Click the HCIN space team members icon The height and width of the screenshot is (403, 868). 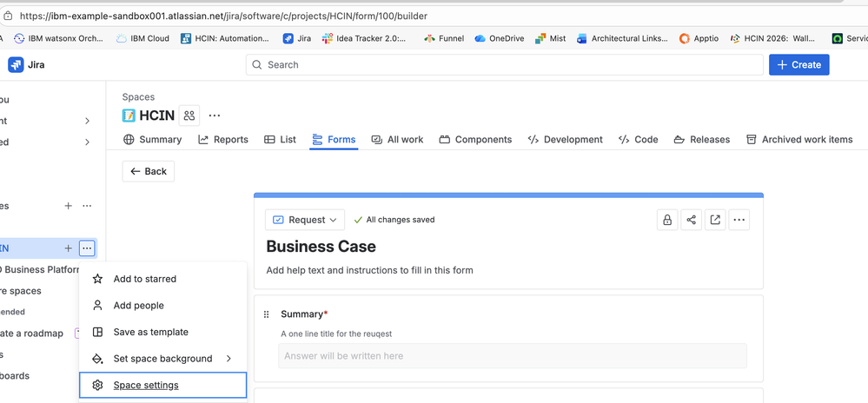click(189, 116)
